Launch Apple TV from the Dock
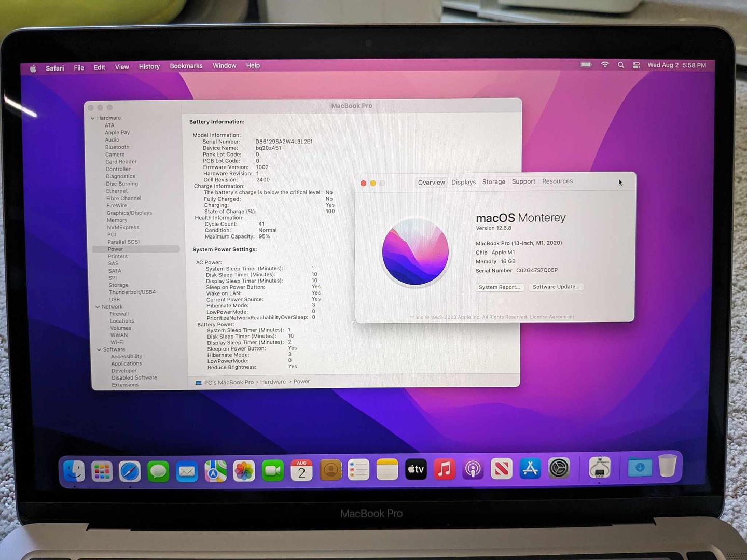This screenshot has height=560, width=747. coord(416,469)
